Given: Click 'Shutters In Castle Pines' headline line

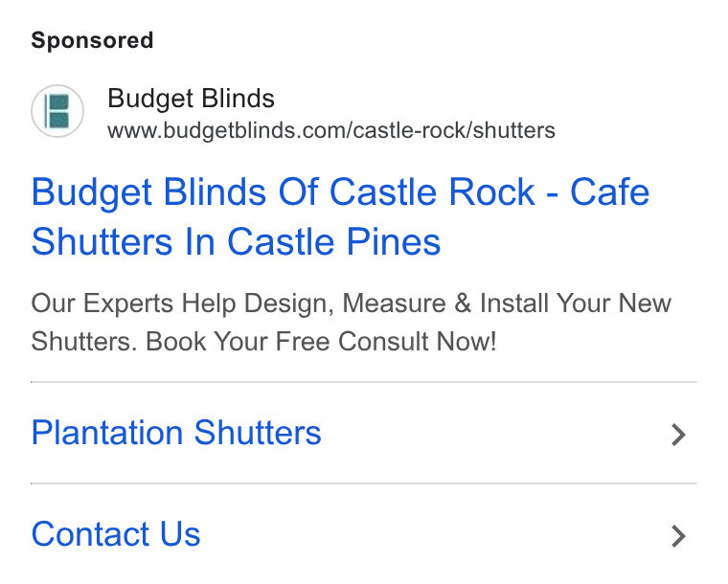Looking at the screenshot, I should coord(236,241).
